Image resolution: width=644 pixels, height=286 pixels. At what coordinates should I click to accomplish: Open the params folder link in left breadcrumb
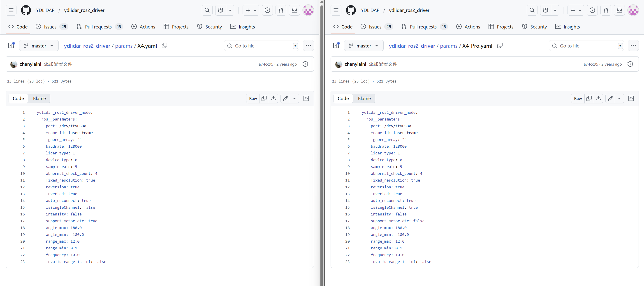click(x=124, y=46)
